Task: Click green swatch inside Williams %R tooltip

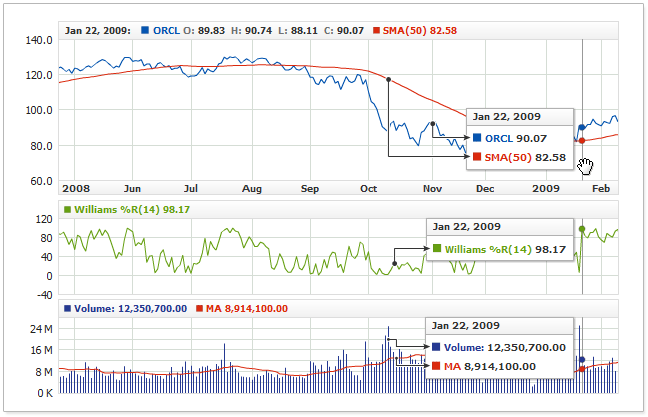Action: [438, 248]
